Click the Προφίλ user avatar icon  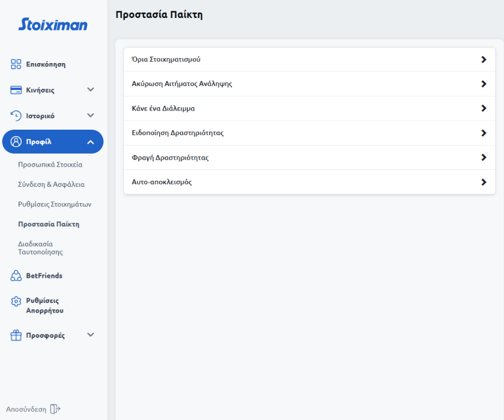16,142
